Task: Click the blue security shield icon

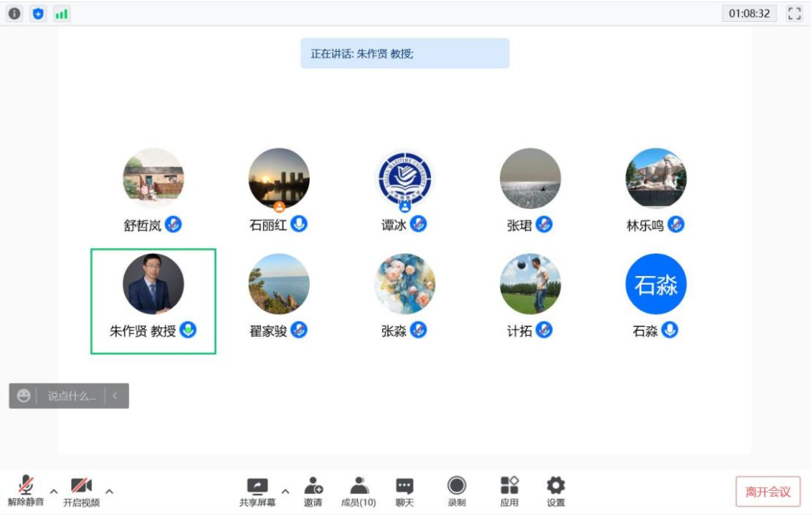Action: point(38,14)
